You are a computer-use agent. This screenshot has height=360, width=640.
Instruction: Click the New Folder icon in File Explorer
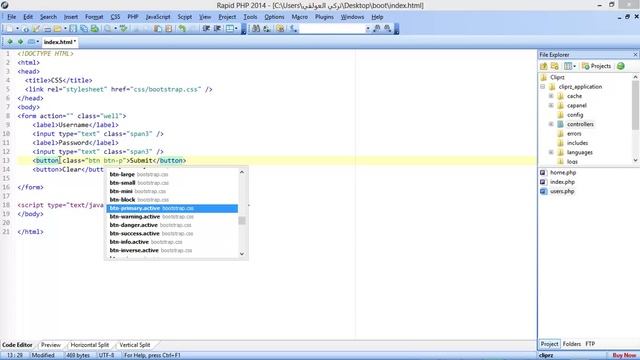tap(555, 66)
